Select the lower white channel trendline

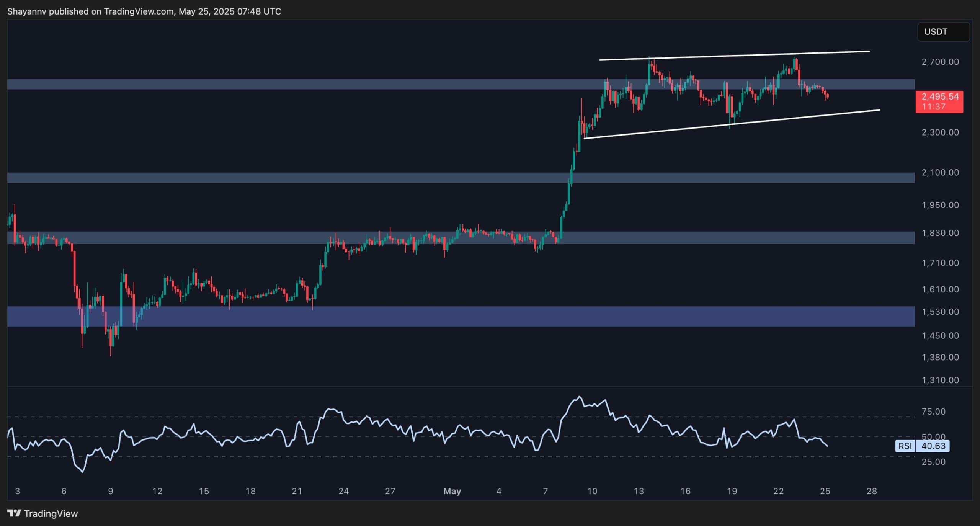(732, 124)
